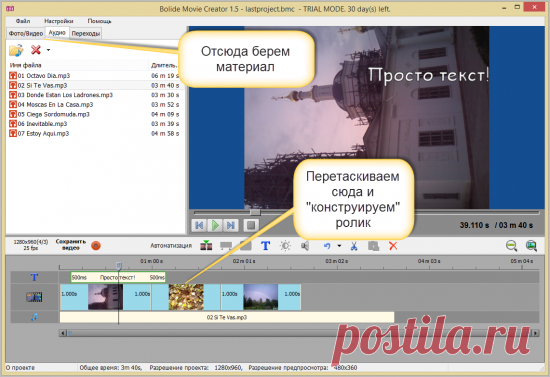Click the speaker volume toolbar icon
The width and height of the screenshot is (550, 377).
pos(305,245)
